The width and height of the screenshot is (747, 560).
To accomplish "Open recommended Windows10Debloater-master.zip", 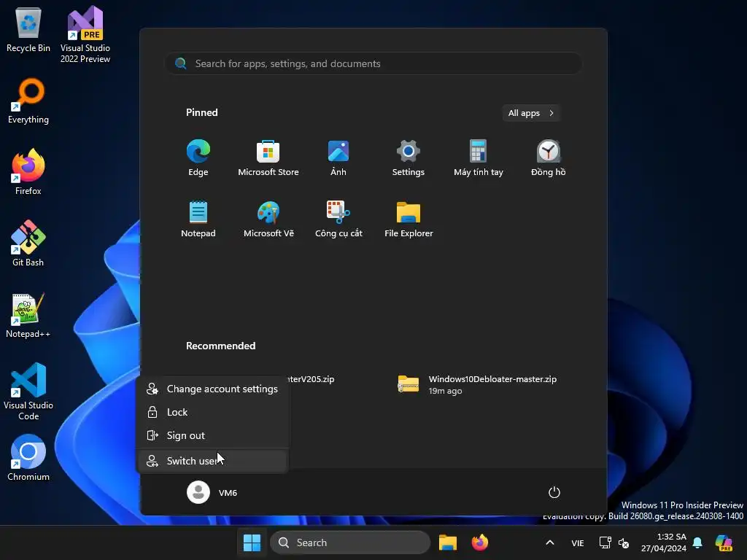I will coord(477,384).
